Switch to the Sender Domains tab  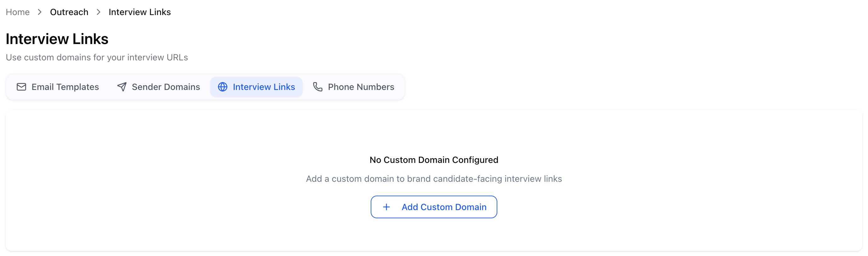(166, 87)
